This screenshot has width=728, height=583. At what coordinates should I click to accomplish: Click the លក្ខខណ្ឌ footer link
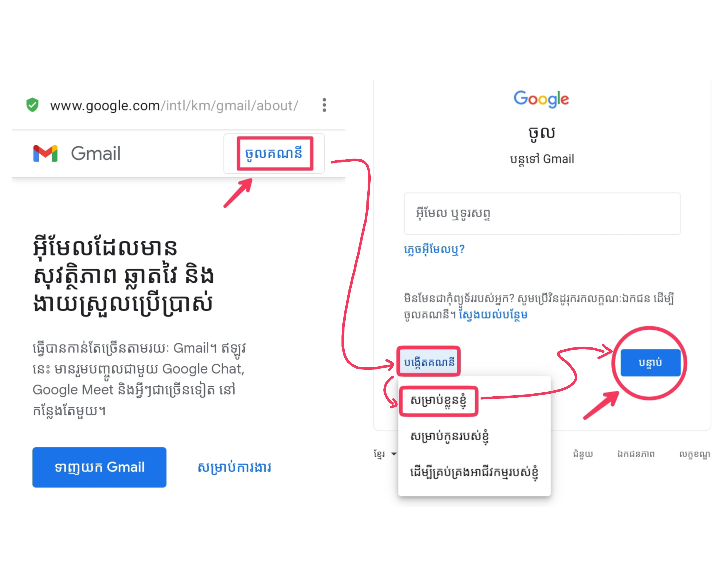694,454
